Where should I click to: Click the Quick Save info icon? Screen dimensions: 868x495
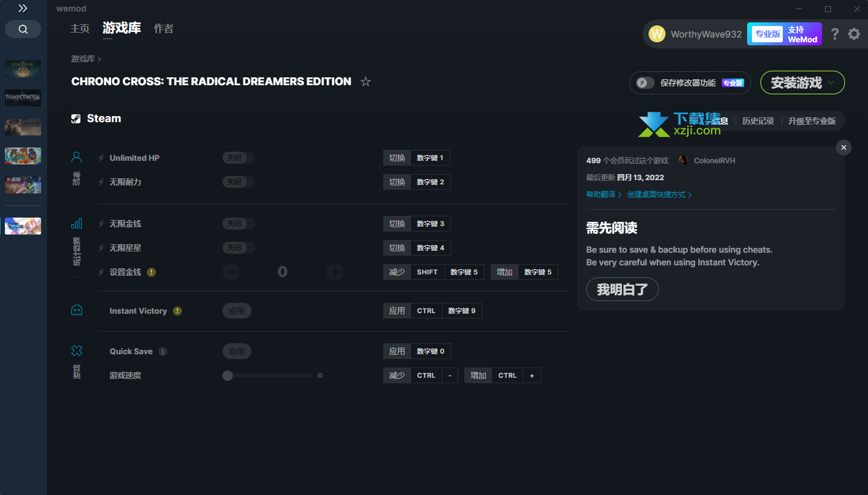163,351
